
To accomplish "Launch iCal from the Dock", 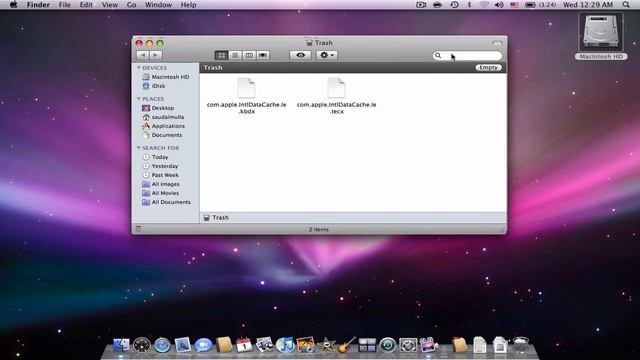I will tap(244, 345).
